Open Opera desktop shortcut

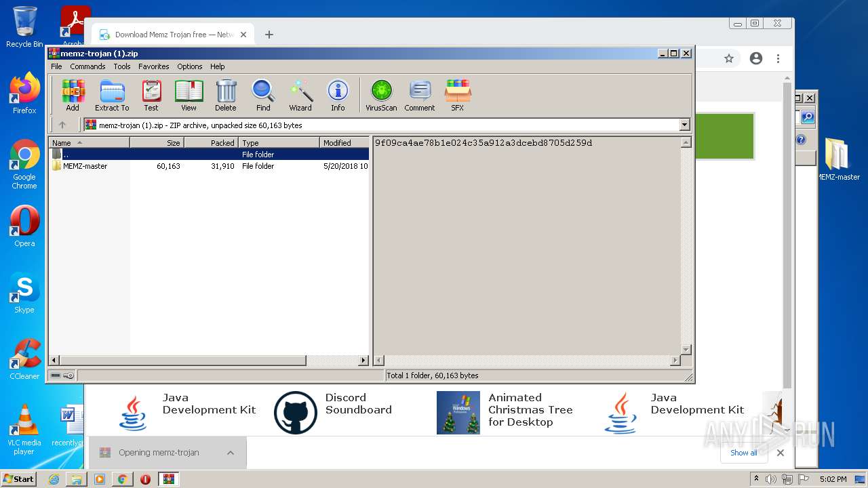click(24, 226)
